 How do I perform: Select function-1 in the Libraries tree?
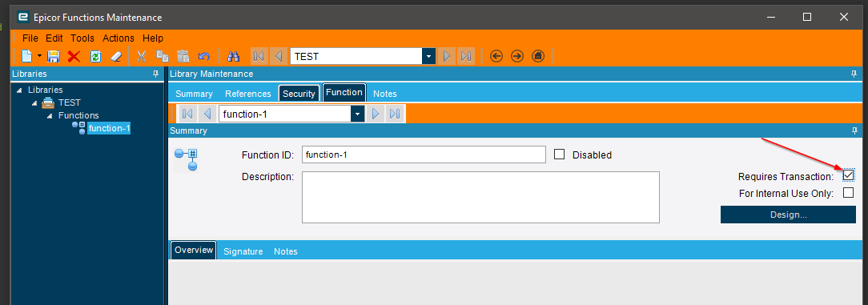(x=109, y=128)
